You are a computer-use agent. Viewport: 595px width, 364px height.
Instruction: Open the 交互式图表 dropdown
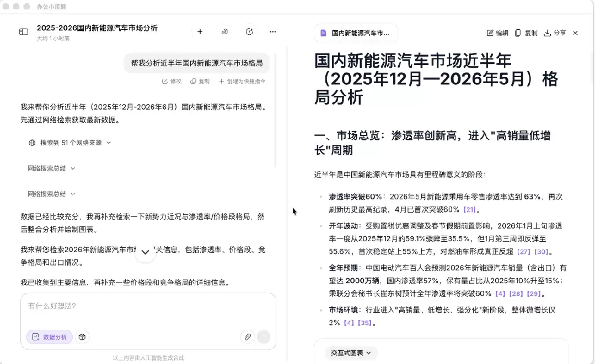click(x=351, y=353)
